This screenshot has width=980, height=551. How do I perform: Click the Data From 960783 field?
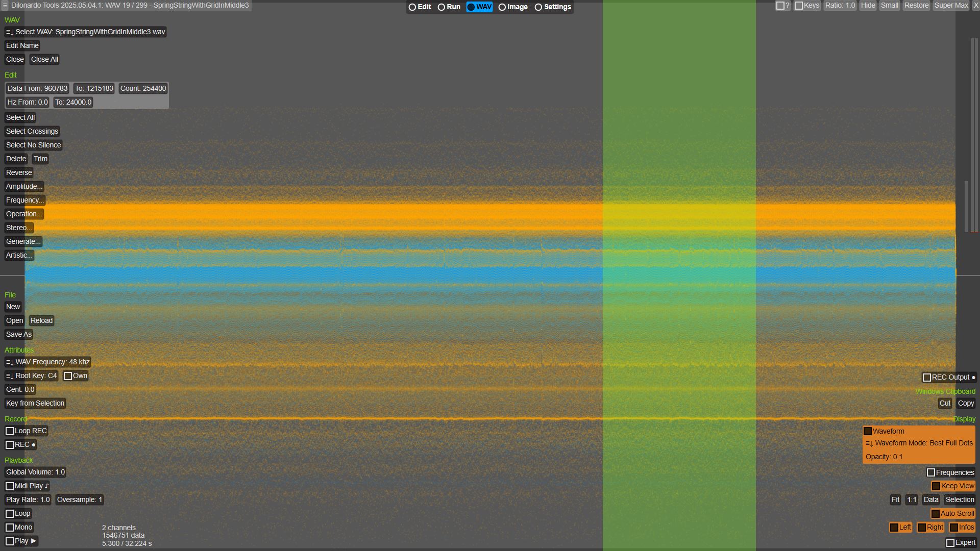pyautogui.click(x=37, y=88)
